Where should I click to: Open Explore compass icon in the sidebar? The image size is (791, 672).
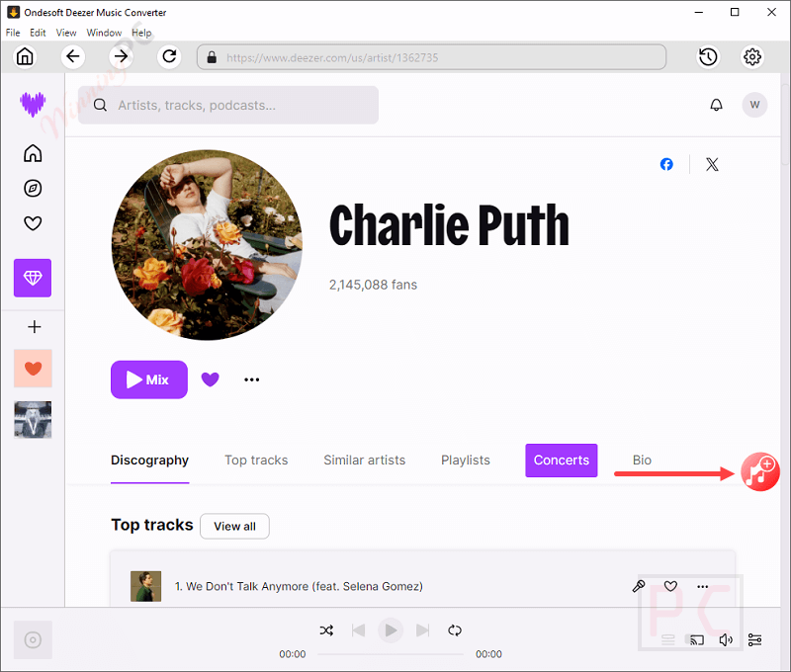tap(33, 188)
